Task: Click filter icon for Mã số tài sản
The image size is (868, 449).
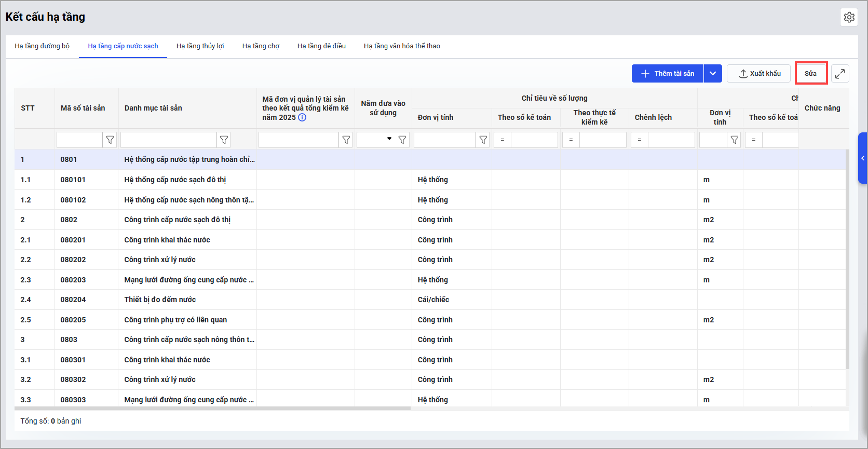Action: click(110, 140)
